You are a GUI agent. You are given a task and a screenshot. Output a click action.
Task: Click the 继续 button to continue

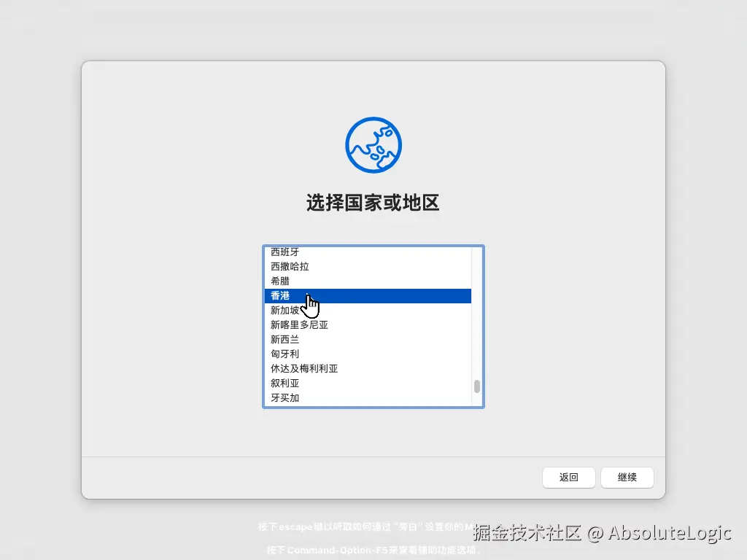(x=627, y=477)
